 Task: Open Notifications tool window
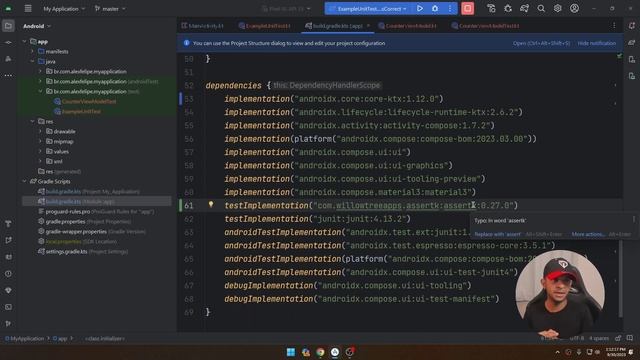[x=631, y=26]
